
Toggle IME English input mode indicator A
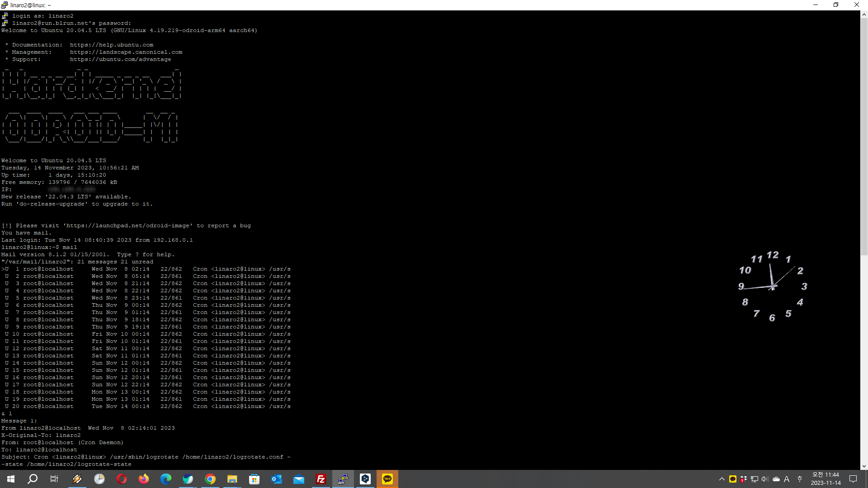tap(787, 479)
